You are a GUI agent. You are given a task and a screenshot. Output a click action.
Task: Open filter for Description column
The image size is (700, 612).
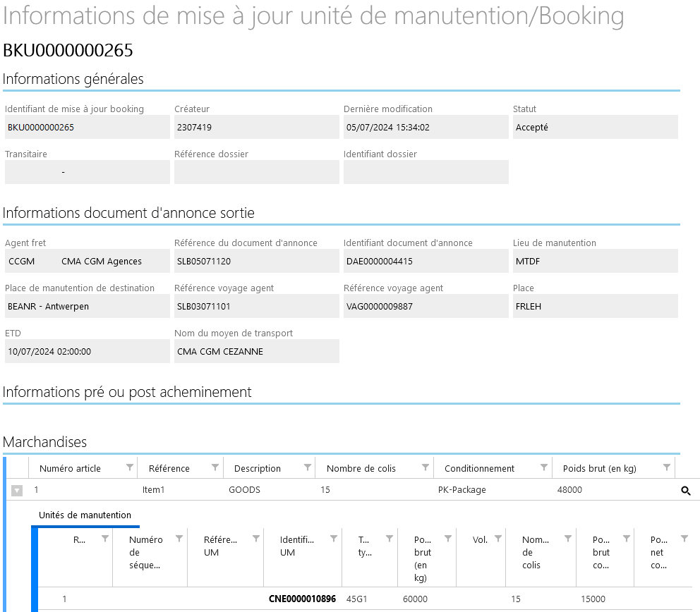(x=307, y=467)
